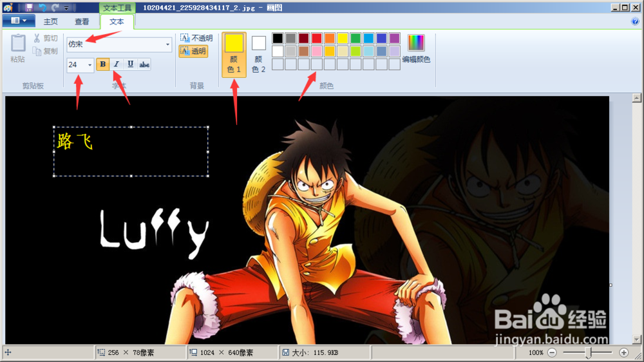Pick the yellow palette swatch in top row

tap(343, 38)
